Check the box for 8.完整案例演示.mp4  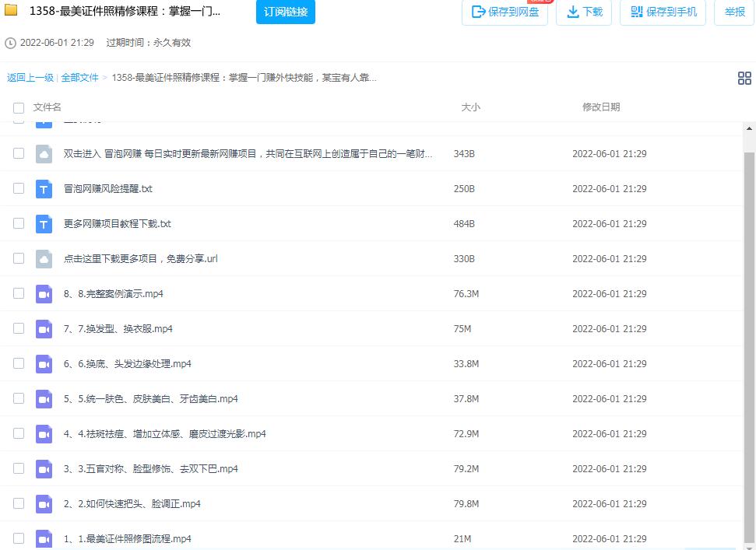click(x=19, y=293)
